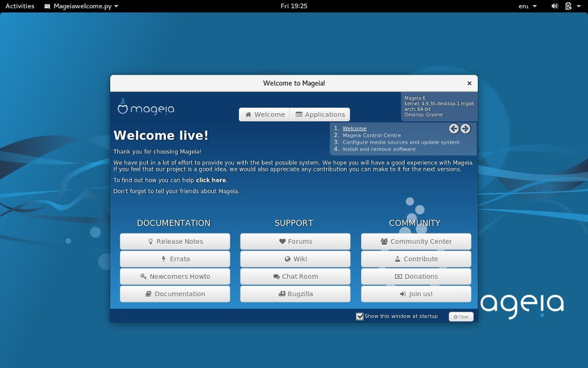Open Newcomers Howto

coord(175,277)
